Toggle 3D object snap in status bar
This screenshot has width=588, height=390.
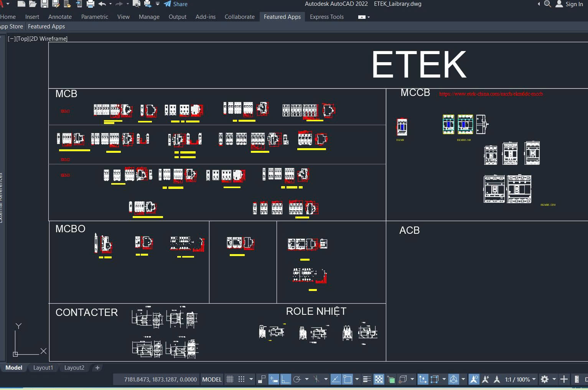(403, 379)
